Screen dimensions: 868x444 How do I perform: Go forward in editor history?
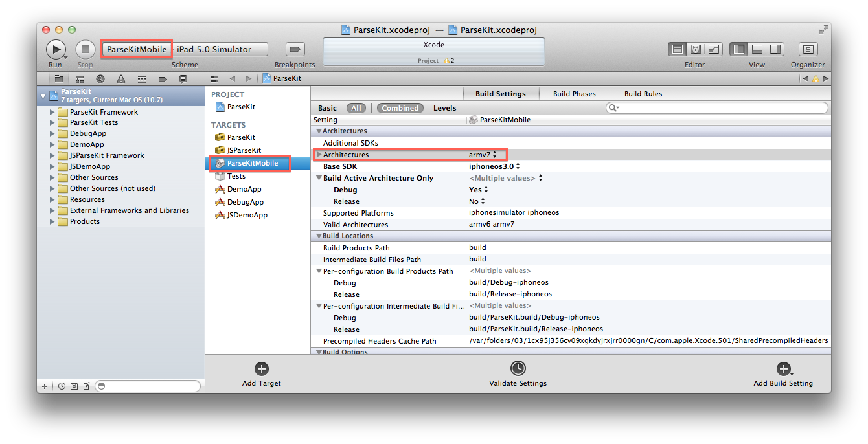click(248, 78)
